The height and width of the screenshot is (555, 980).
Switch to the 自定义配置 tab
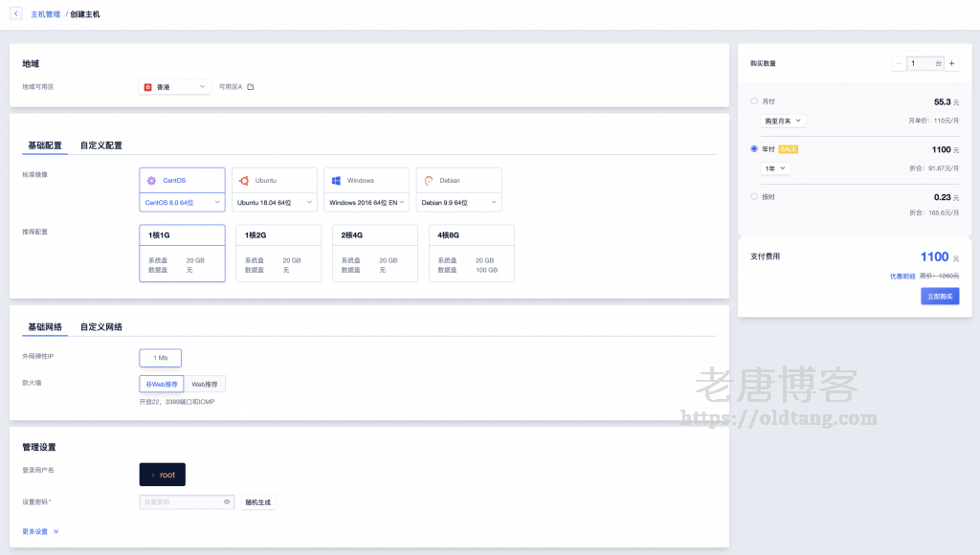pos(100,145)
